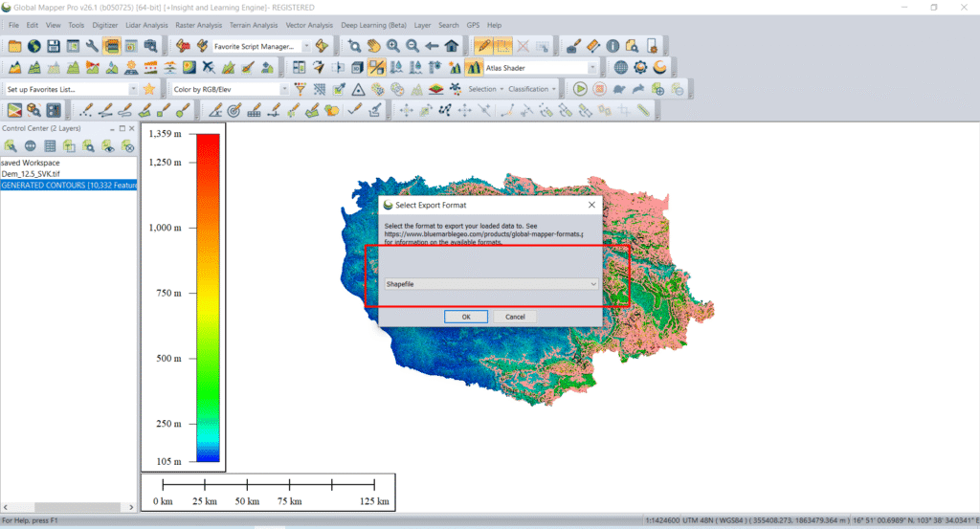This screenshot has height=529, width=980.
Task: Click OK in Select Export Format dialog
Action: tap(466, 317)
